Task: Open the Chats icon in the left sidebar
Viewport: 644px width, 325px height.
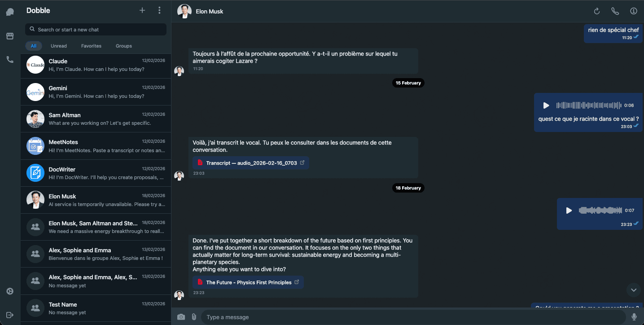Action: [9, 11]
